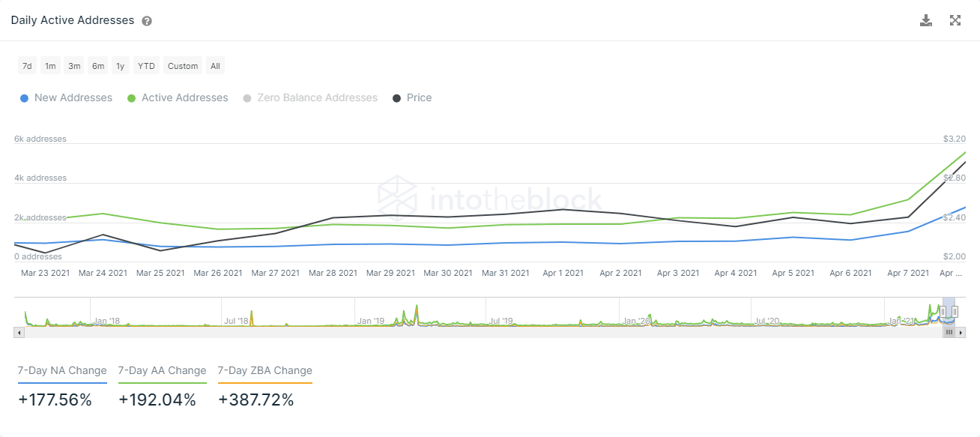Click the download chart icon

926,20
